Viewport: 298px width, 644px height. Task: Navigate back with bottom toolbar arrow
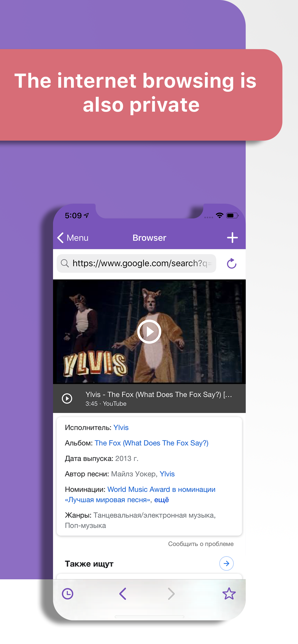[x=123, y=594]
